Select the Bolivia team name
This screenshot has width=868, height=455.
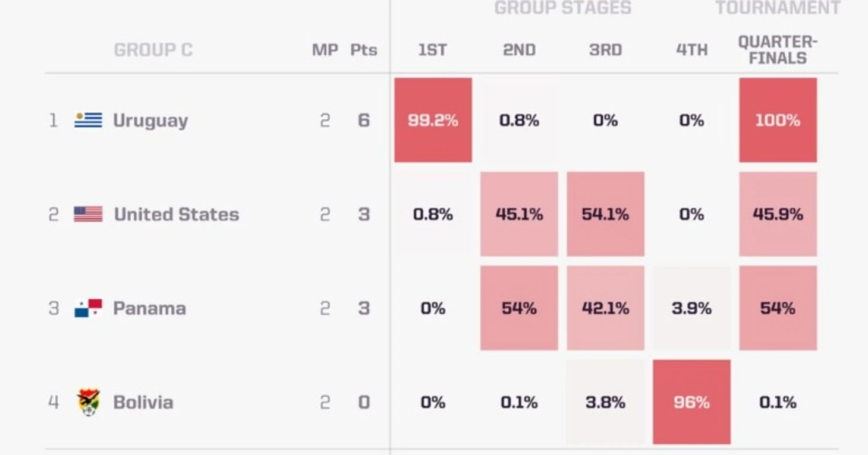[143, 402]
